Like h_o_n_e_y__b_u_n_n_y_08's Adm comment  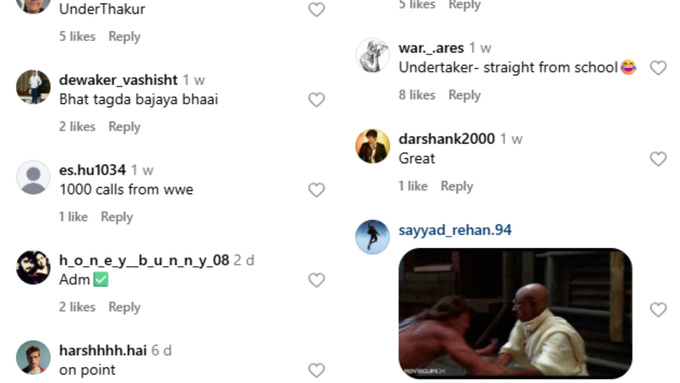pos(317,280)
